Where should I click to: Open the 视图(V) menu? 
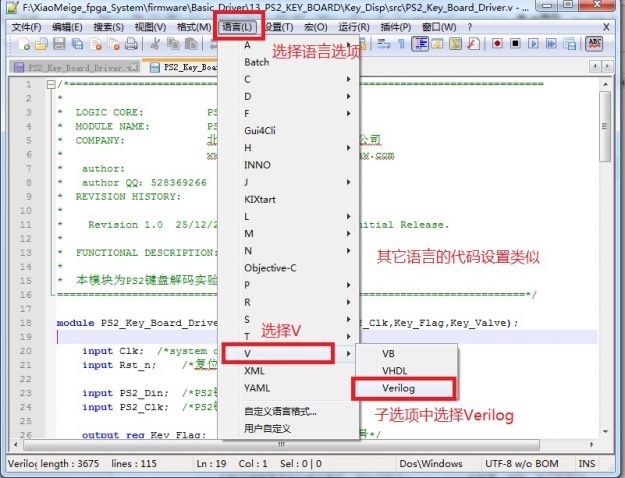[x=150, y=27]
